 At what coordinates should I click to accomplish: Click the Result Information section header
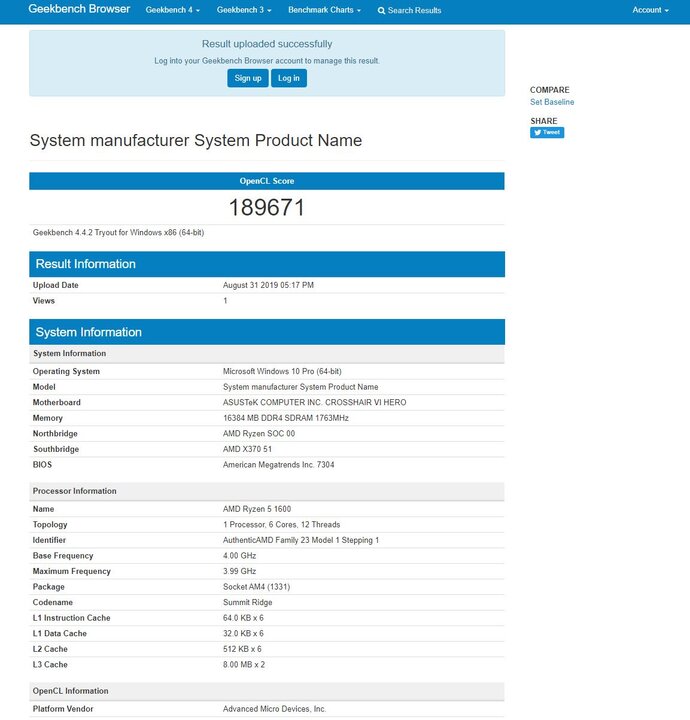point(267,264)
